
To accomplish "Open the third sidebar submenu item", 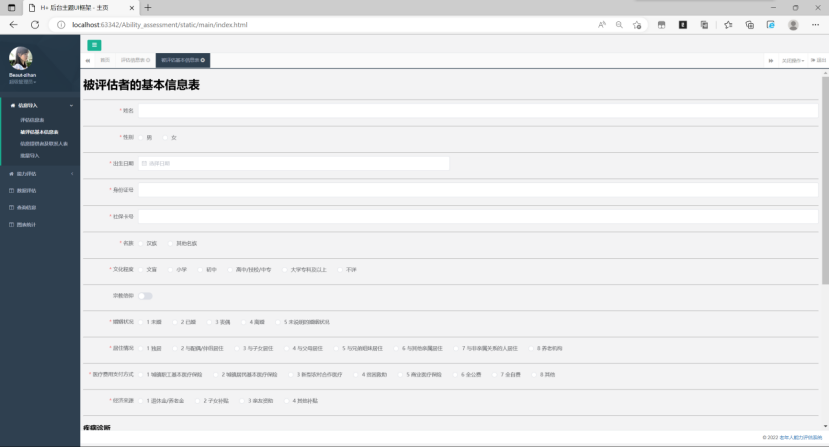I will pyautogui.click(x=44, y=144).
